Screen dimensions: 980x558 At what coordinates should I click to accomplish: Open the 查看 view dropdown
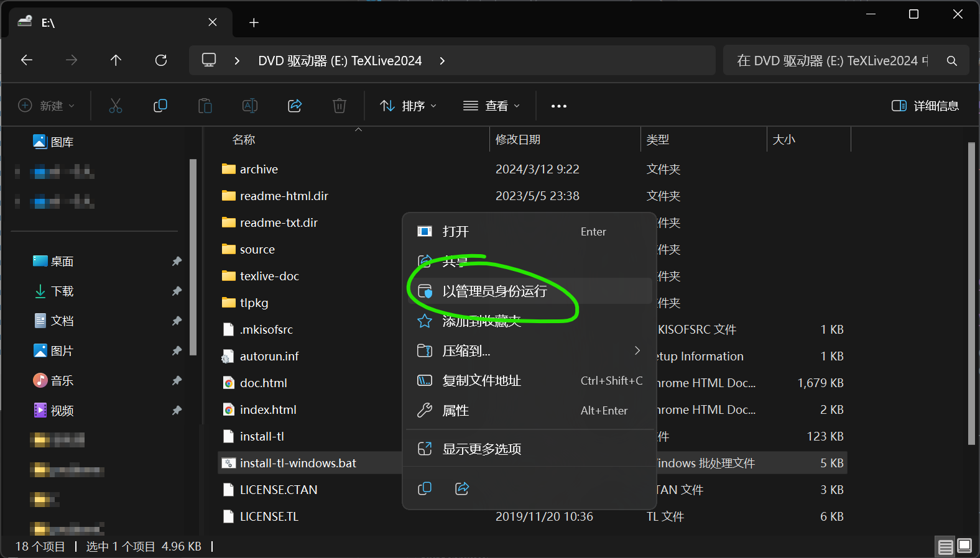coord(492,106)
